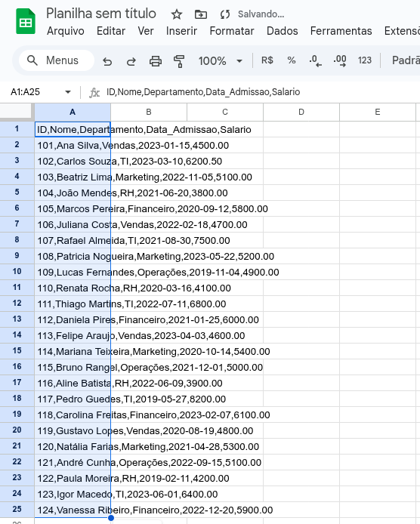Viewport: 420px width, 524px height.
Task: Open the Padrão font dropdown
Action: coord(406,60)
